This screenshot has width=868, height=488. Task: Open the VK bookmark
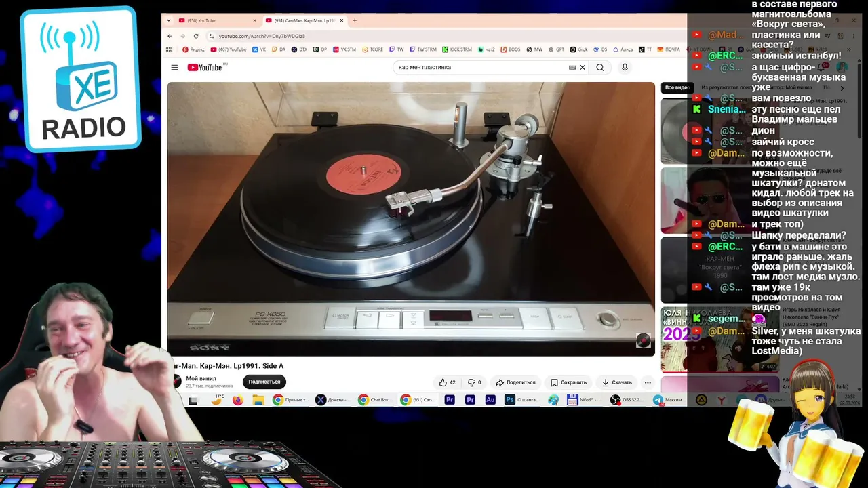(x=259, y=49)
